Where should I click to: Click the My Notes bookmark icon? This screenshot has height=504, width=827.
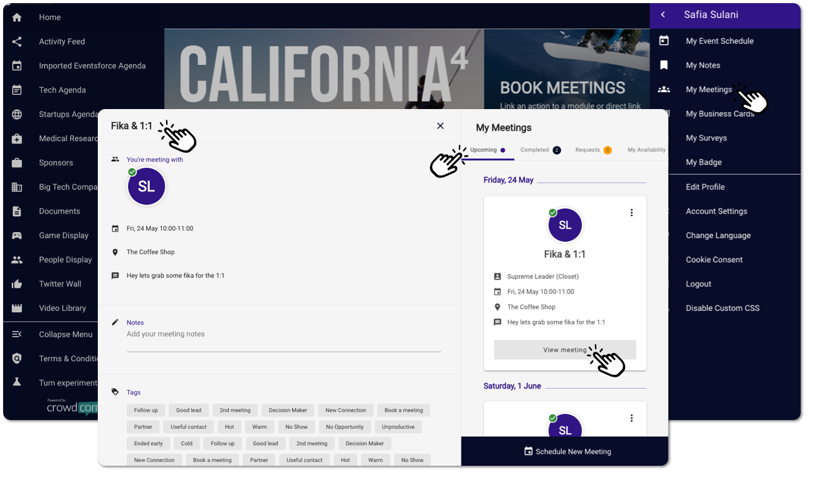[x=664, y=65]
